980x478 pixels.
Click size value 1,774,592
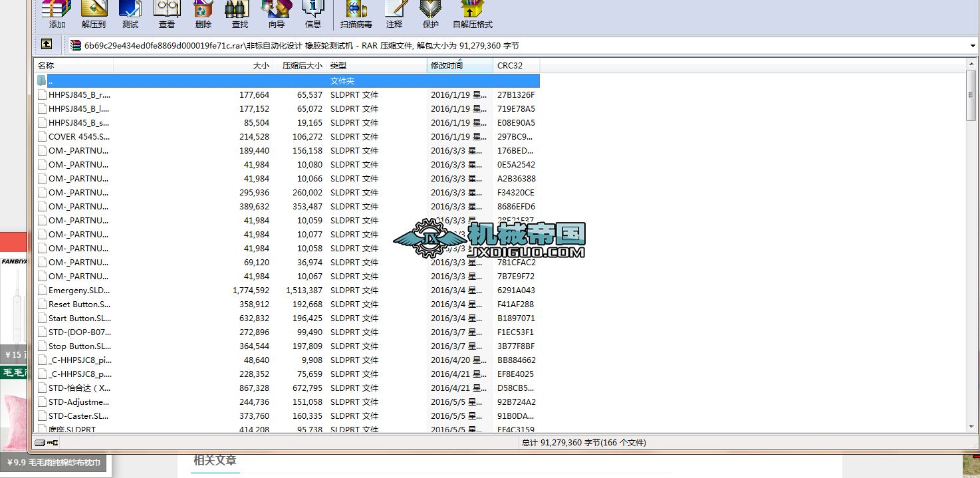pyautogui.click(x=251, y=291)
